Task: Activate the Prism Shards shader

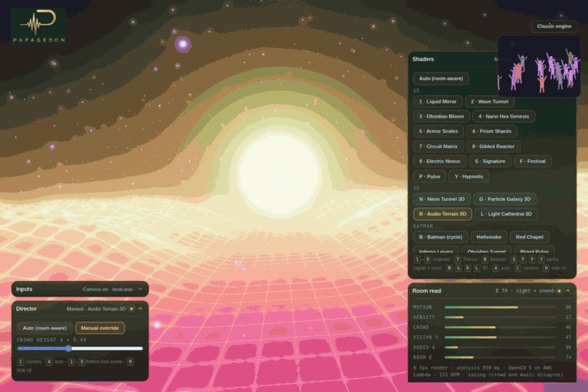Action: pyautogui.click(x=492, y=131)
